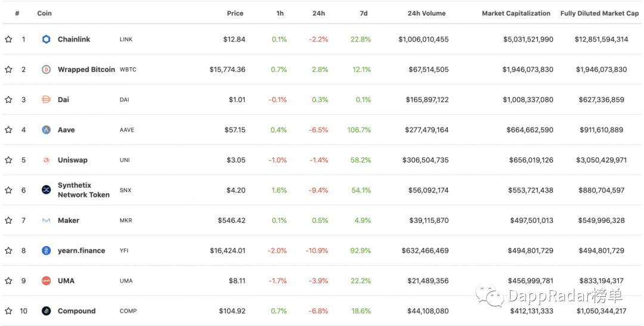The height and width of the screenshot is (326, 644).
Task: Click Dai's $627,336,859 diluted cap
Action: (601, 100)
